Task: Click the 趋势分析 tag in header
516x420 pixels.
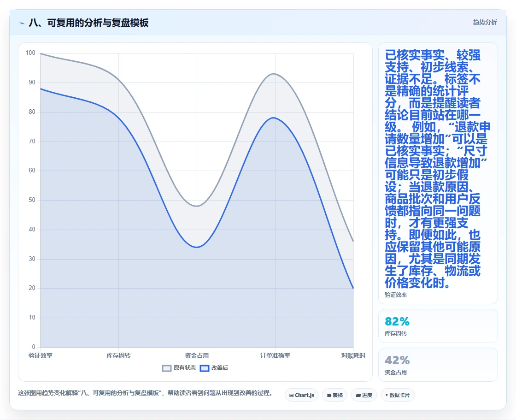Action: [485, 22]
